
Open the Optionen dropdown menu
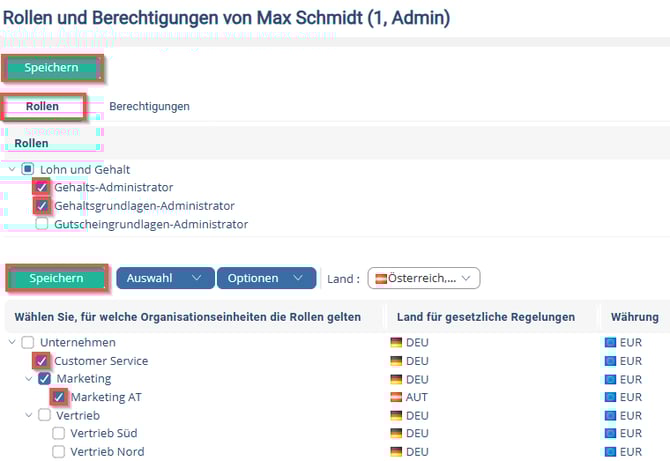266,278
